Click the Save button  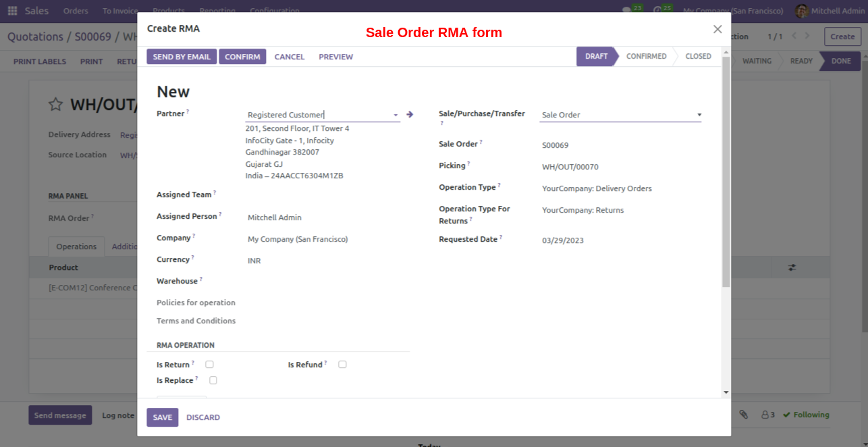click(x=162, y=417)
